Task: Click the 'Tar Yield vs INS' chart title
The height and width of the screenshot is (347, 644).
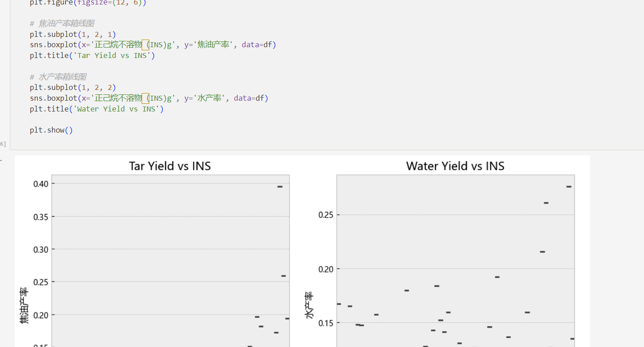Action: pyautogui.click(x=170, y=166)
